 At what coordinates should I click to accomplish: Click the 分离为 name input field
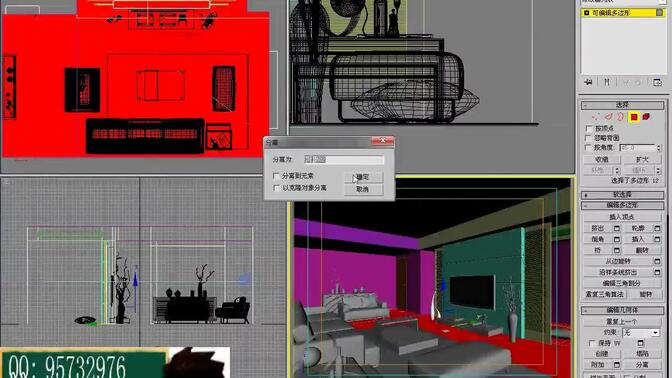pos(344,160)
